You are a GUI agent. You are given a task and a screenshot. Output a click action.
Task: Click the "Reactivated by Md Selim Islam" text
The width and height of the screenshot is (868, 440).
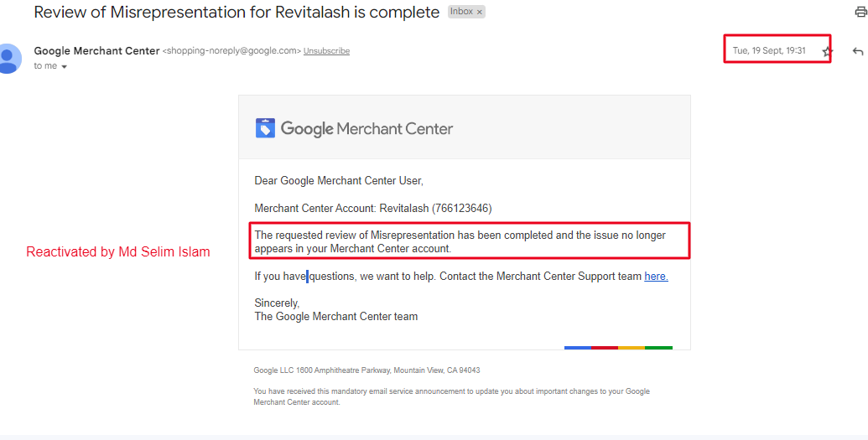point(118,251)
